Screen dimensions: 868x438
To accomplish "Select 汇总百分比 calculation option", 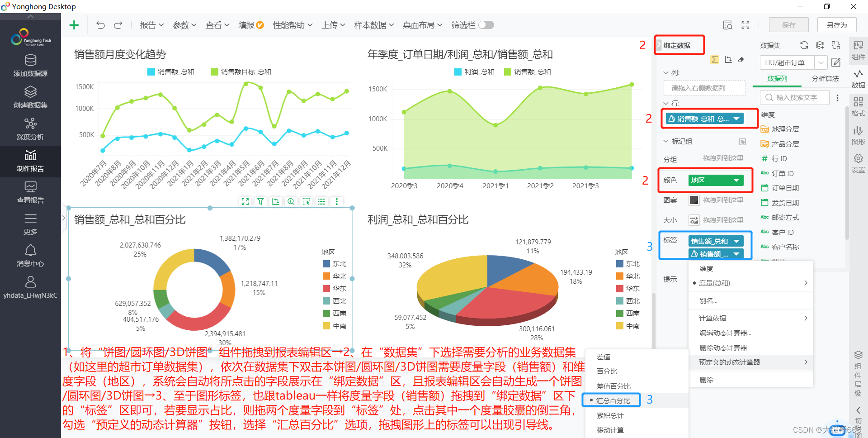I will [x=613, y=400].
